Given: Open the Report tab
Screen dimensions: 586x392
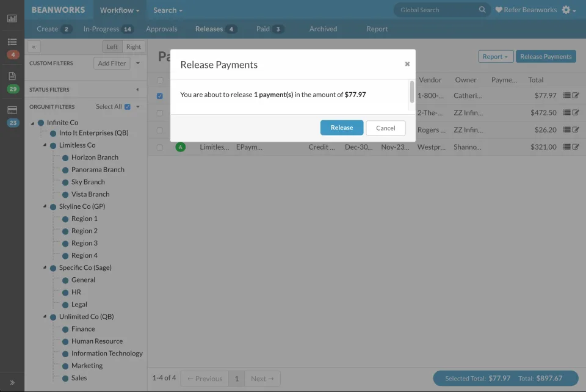Looking at the screenshot, I should tap(377, 29).
